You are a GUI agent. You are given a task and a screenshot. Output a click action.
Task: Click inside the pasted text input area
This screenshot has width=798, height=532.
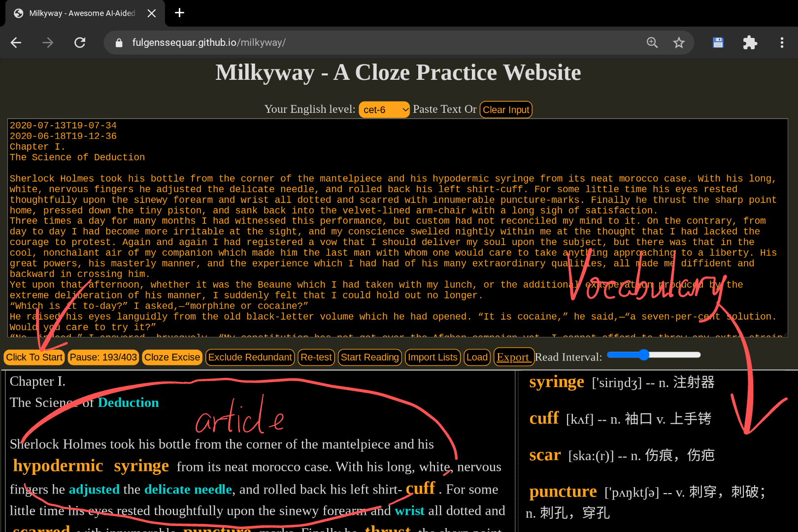[398, 228]
